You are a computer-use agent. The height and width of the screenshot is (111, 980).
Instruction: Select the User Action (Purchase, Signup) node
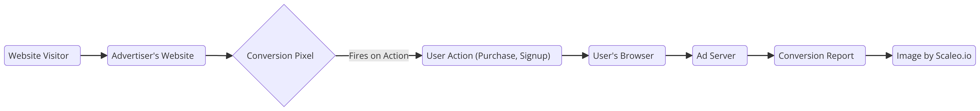coord(492,56)
